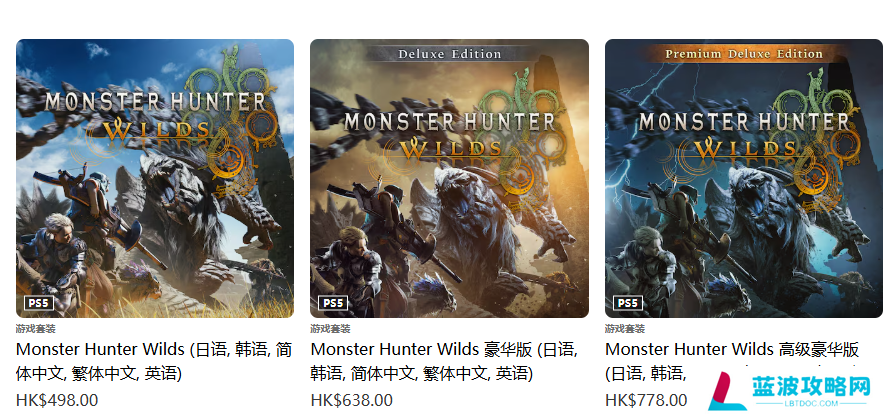Image resolution: width=889 pixels, height=416 pixels.
Task: Open the Deluxe Edition cover image
Action: coord(449,178)
